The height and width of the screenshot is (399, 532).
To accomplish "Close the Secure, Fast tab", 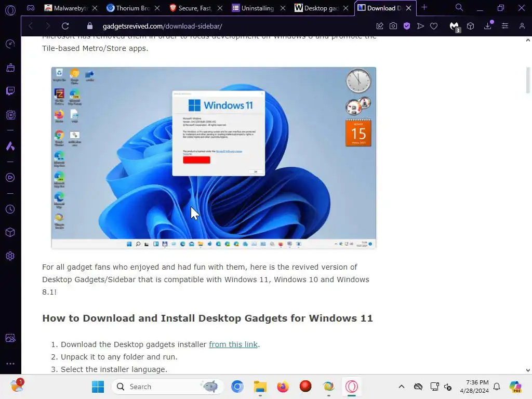I will pos(220,8).
